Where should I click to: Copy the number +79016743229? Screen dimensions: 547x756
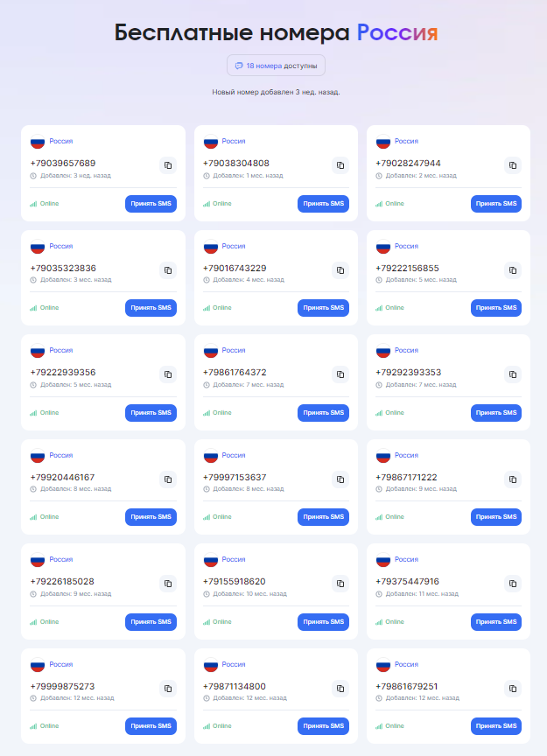pos(340,269)
